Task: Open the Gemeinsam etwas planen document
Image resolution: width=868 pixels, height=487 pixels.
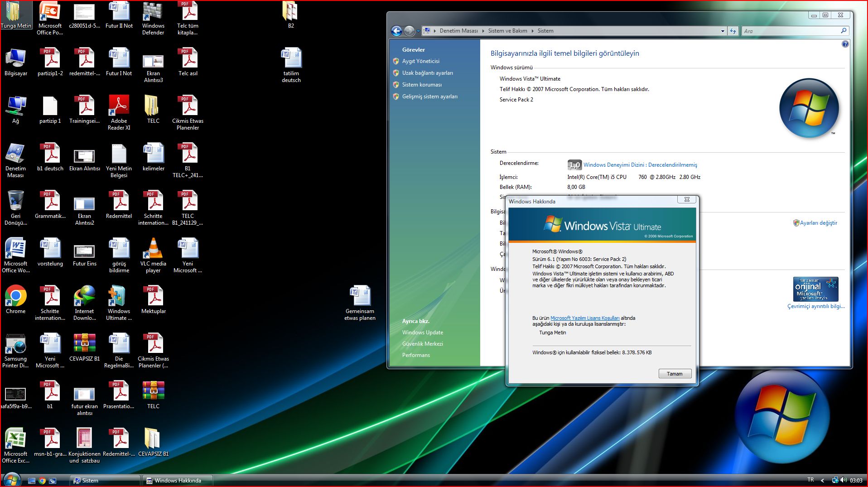Action: click(x=360, y=303)
